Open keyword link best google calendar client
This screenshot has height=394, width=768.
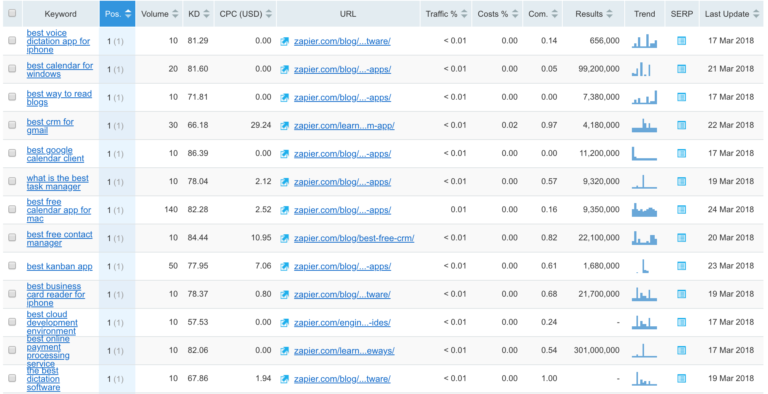55,154
